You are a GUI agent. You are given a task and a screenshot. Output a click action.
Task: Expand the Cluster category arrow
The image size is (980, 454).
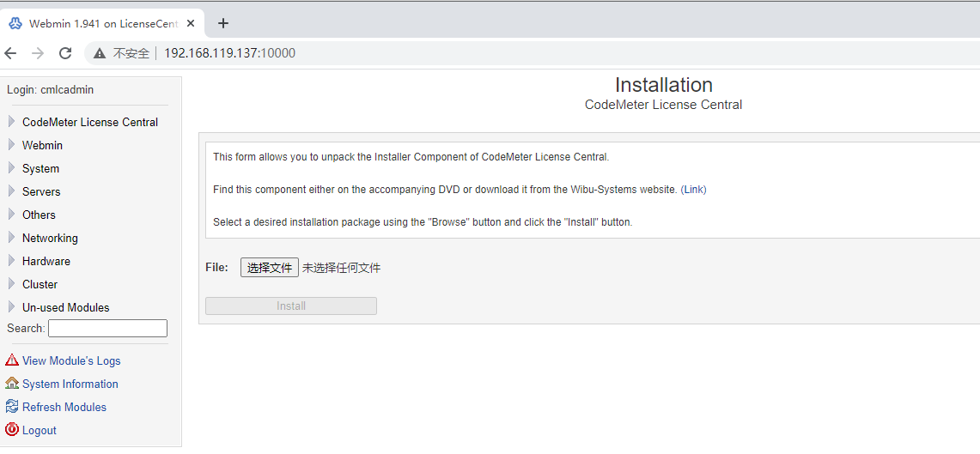point(11,283)
